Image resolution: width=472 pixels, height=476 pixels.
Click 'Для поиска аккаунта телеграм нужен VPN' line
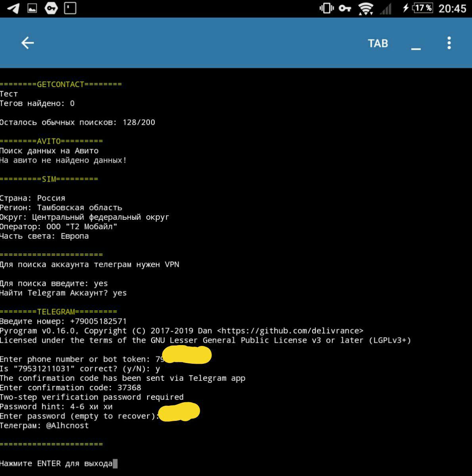90,264
